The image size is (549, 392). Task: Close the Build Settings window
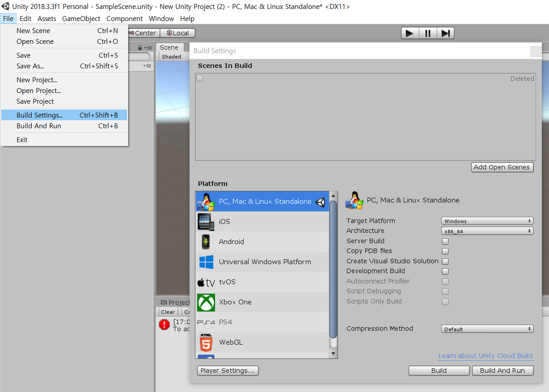click(536, 51)
